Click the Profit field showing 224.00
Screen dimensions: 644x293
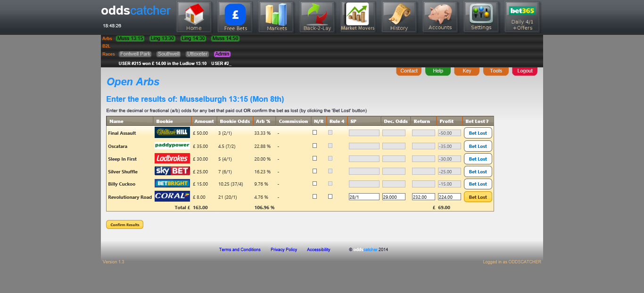click(449, 197)
